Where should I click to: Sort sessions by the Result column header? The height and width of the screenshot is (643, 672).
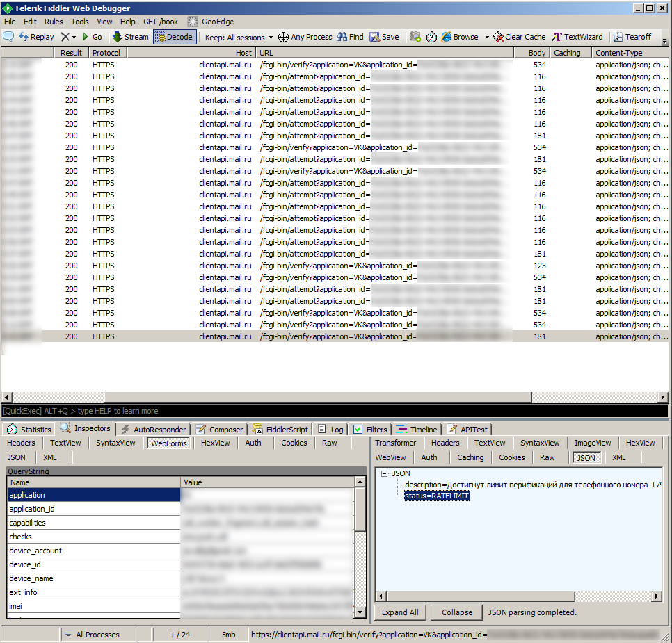tap(71, 53)
